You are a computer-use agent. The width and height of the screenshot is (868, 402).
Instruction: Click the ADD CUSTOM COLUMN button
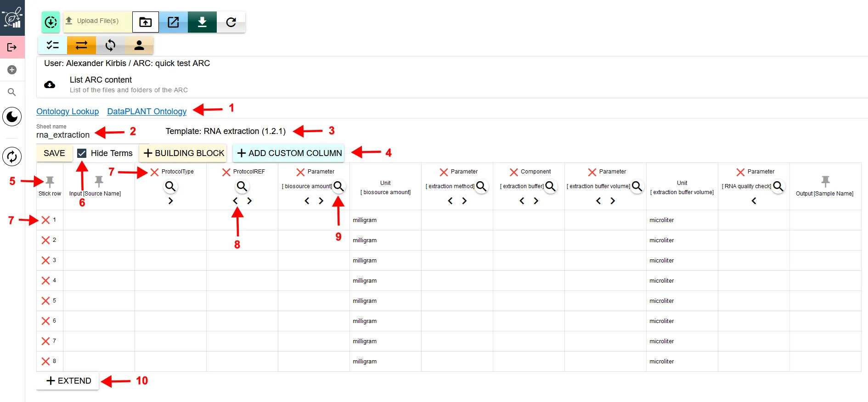[289, 153]
